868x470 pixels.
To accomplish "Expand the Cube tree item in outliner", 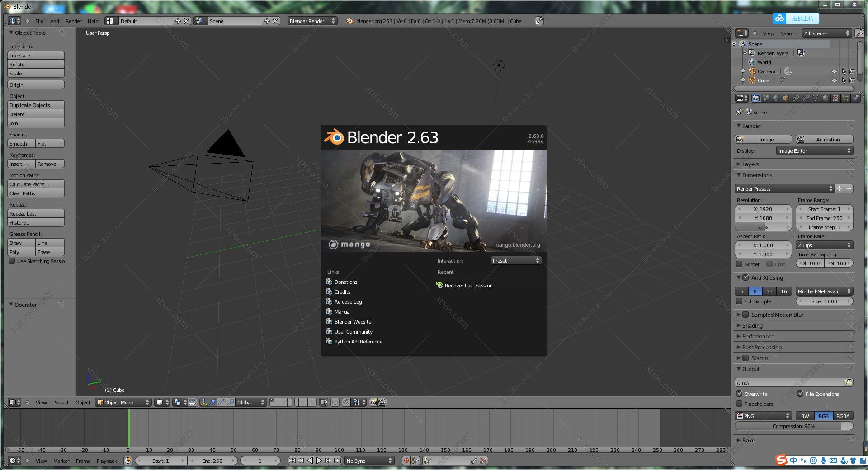I will pos(743,80).
